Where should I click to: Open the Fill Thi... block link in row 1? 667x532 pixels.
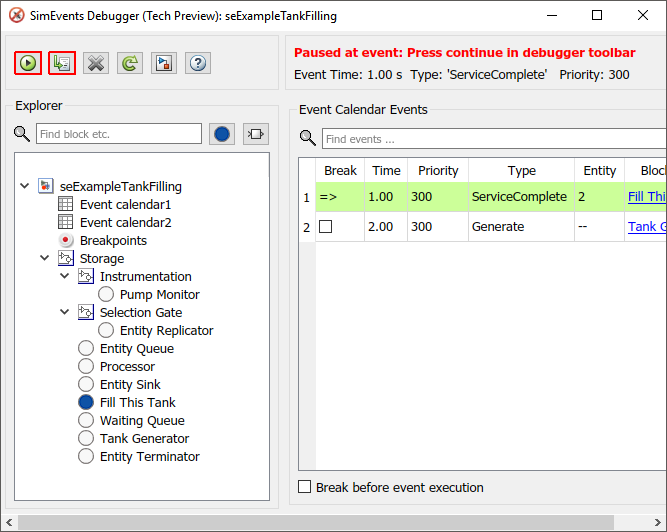pos(647,196)
